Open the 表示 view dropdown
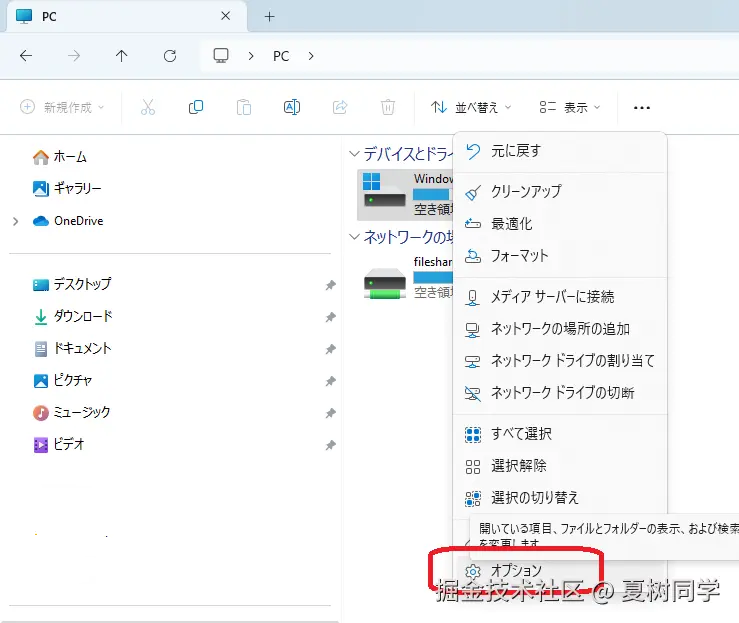The image size is (739, 623). 570,107
